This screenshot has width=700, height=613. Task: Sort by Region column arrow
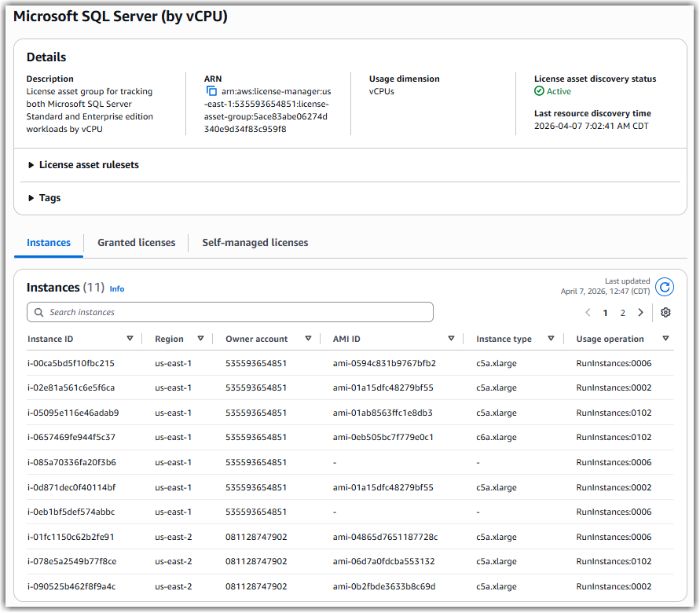point(200,339)
